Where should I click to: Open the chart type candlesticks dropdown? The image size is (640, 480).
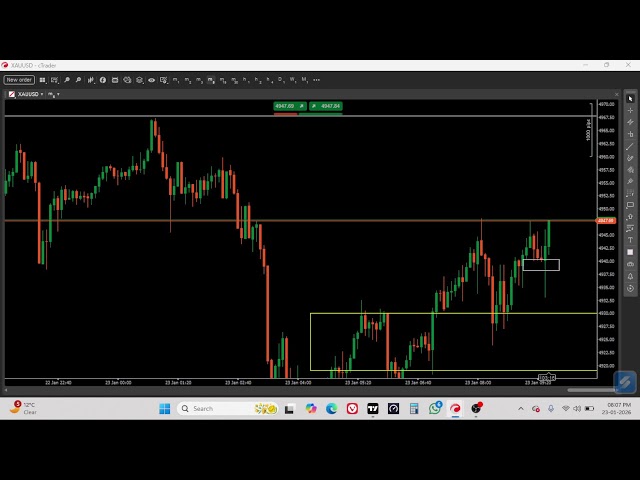[x=91, y=80]
